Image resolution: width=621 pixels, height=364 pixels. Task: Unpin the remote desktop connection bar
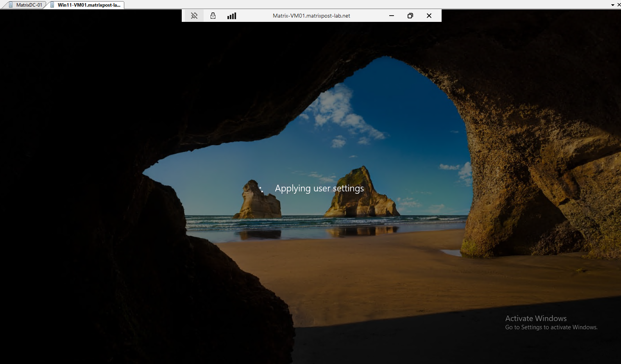point(194,16)
